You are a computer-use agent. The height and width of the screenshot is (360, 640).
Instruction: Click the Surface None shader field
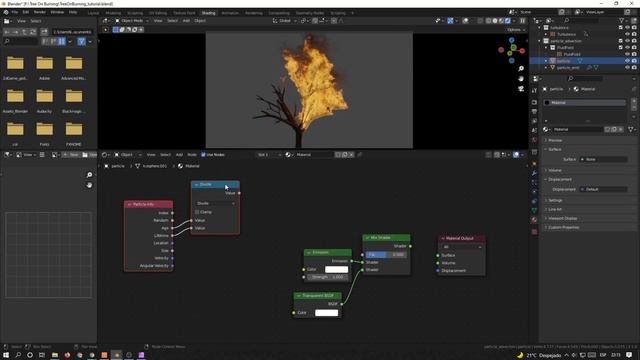[x=603, y=159]
